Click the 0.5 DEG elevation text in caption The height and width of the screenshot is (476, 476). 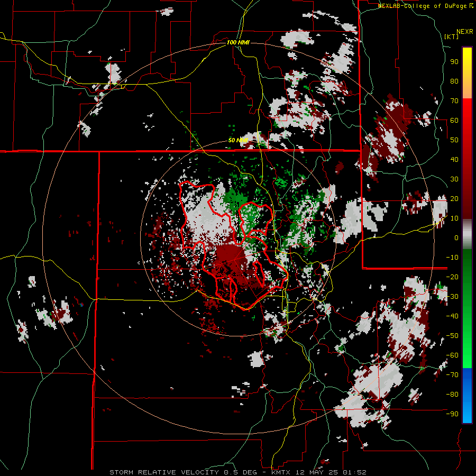point(241,472)
